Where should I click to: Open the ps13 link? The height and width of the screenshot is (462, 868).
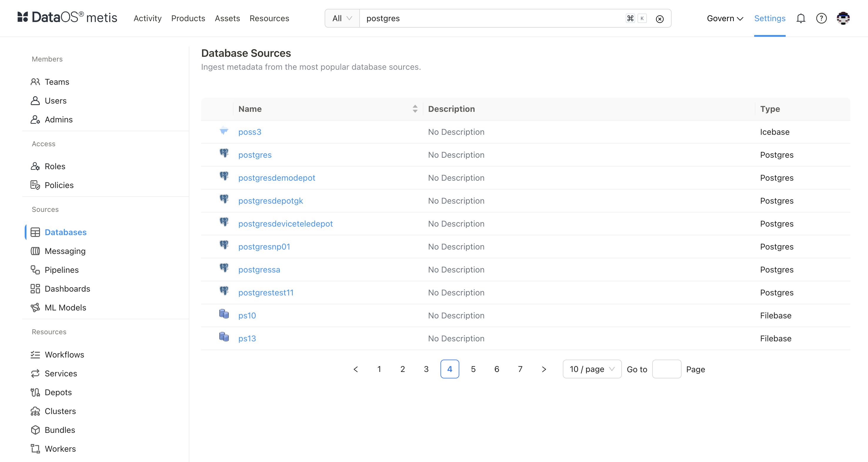[247, 338]
